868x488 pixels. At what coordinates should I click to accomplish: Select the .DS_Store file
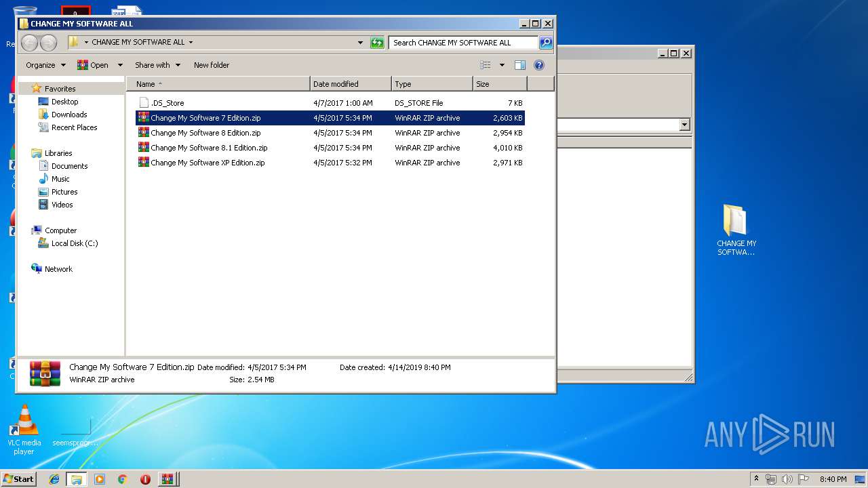(x=330, y=103)
